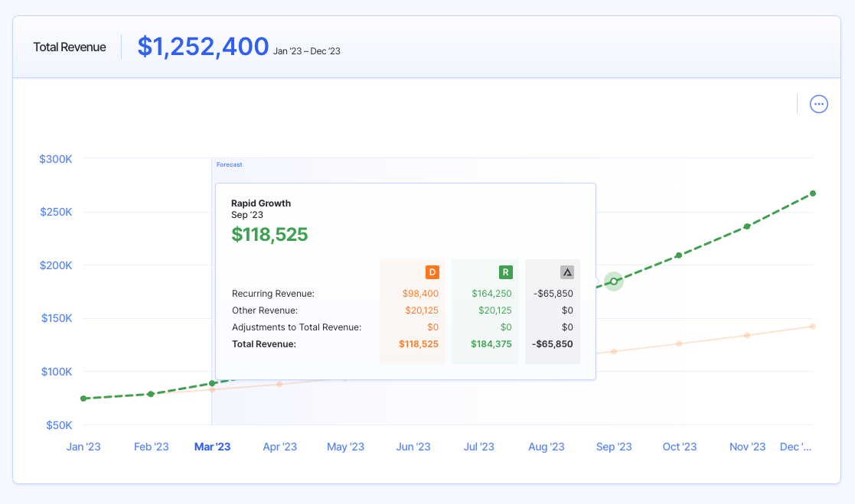Select the Oct '23 axis label
Screen dimensions: 855x504
(680, 447)
